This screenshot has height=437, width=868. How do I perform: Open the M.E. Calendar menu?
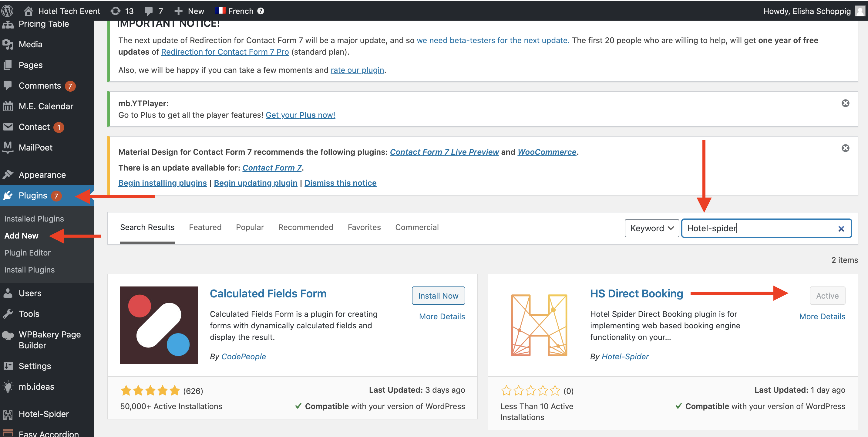click(46, 106)
